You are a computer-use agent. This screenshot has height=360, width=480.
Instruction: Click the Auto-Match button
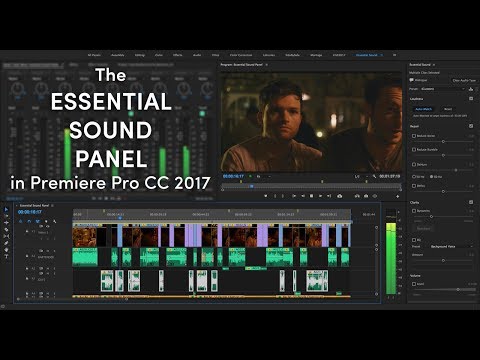(x=424, y=109)
